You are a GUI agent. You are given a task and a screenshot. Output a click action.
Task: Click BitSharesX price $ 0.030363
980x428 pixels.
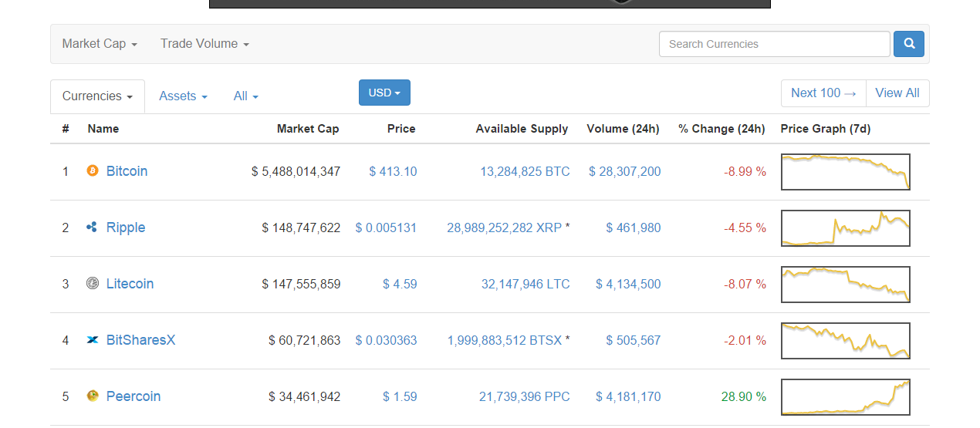(386, 340)
